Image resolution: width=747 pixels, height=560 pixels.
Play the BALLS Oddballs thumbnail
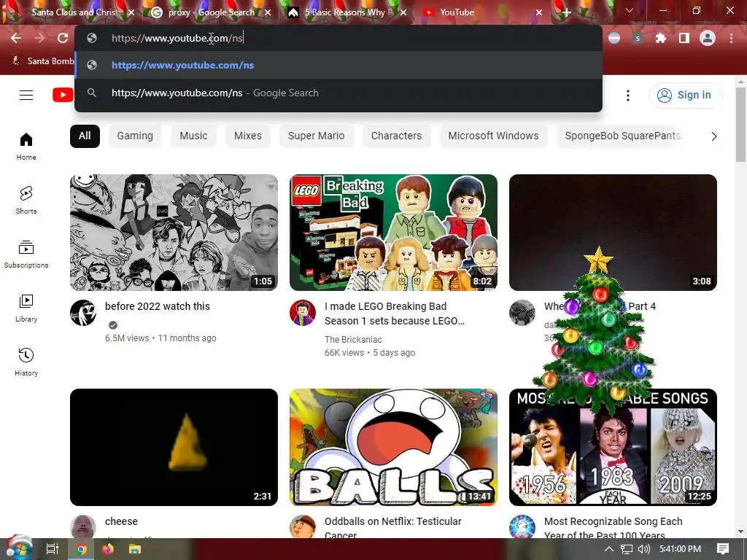click(393, 447)
